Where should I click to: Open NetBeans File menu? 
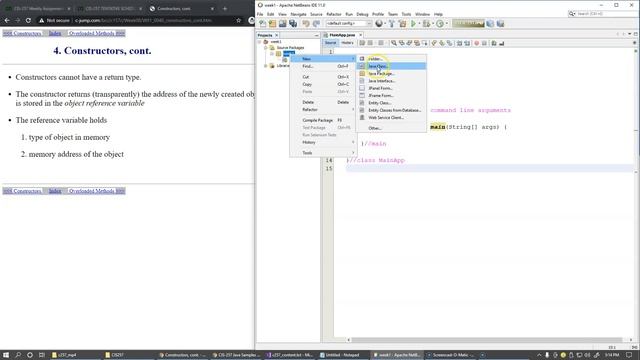(260, 14)
